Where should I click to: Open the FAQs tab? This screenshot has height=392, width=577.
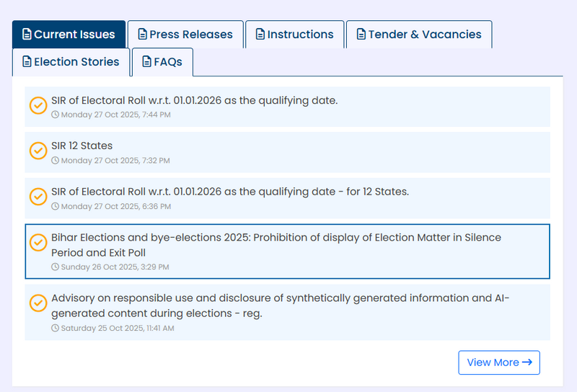162,62
